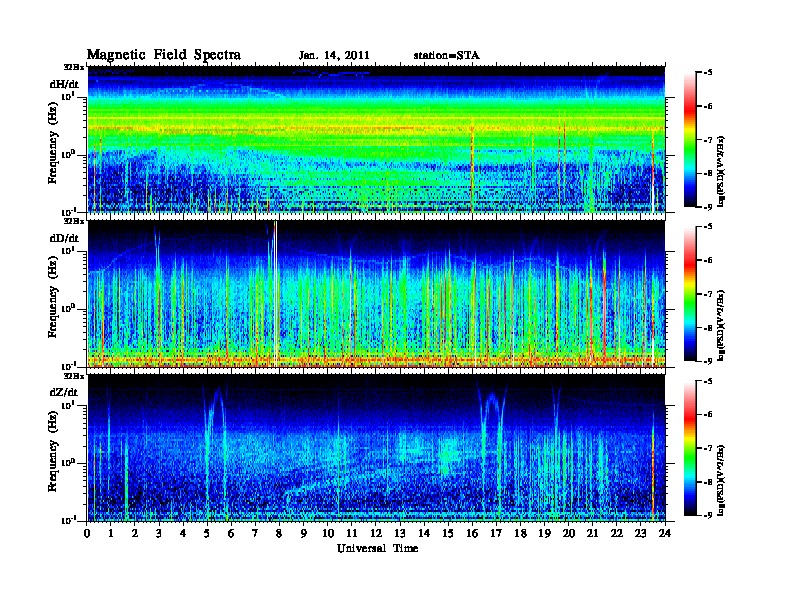
Task: Click the 32Hz top label of dD/dt panel
Action: pyautogui.click(x=74, y=221)
